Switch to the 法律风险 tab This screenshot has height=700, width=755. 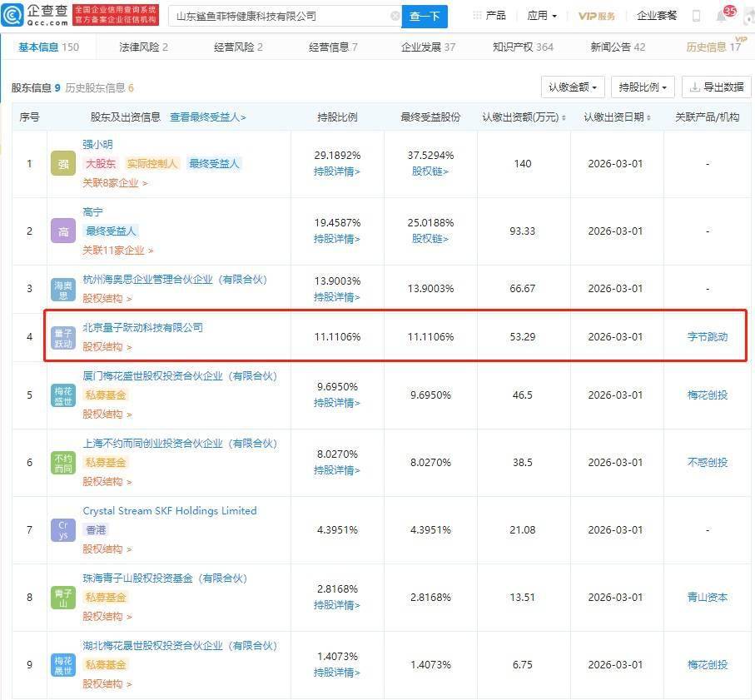(143, 47)
